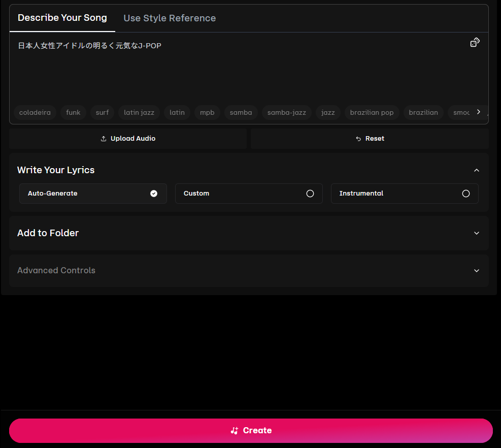Expand the Advanced Controls section
Screen dimensions: 501x448
click(x=477, y=271)
